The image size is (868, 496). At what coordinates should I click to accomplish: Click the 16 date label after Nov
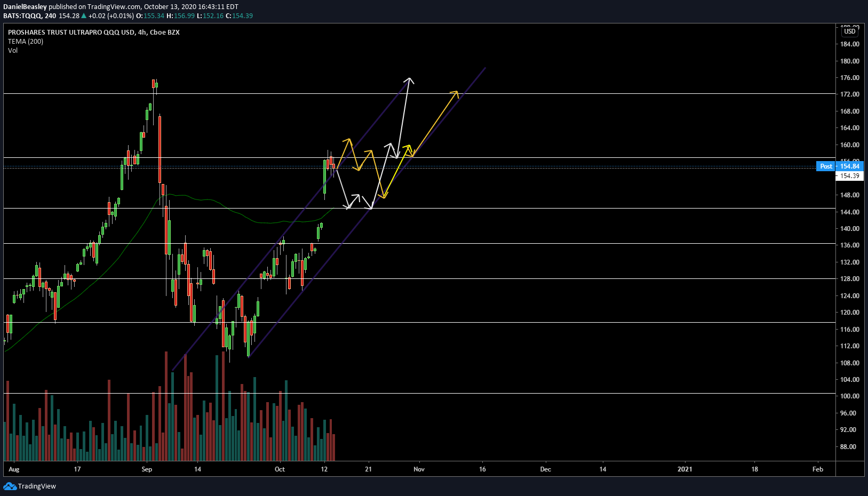pos(482,469)
